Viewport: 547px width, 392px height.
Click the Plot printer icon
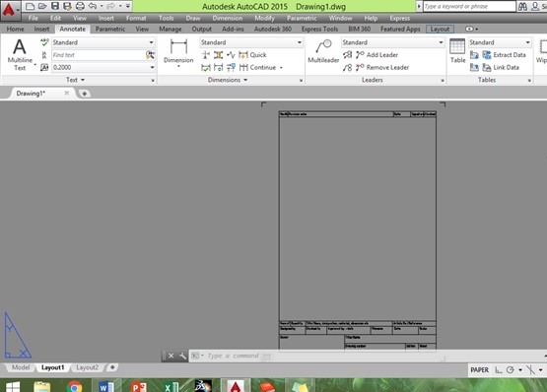[x=80, y=6]
